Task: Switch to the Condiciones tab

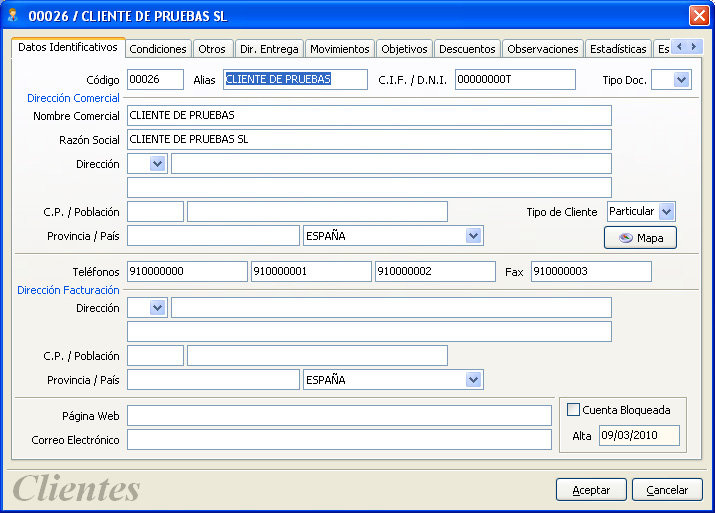Action: pyautogui.click(x=158, y=49)
